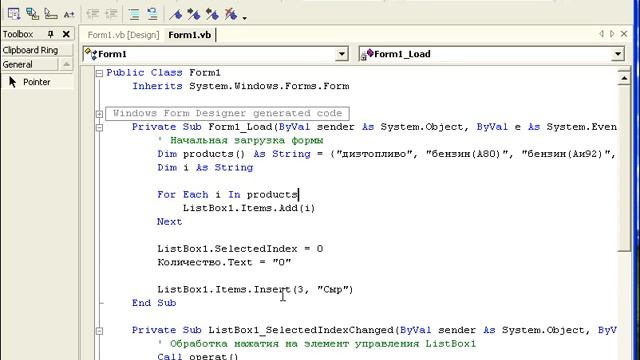The height and width of the screenshot is (360, 640).
Task: Open the General toolbox tab
Action: pyautogui.click(x=29, y=64)
